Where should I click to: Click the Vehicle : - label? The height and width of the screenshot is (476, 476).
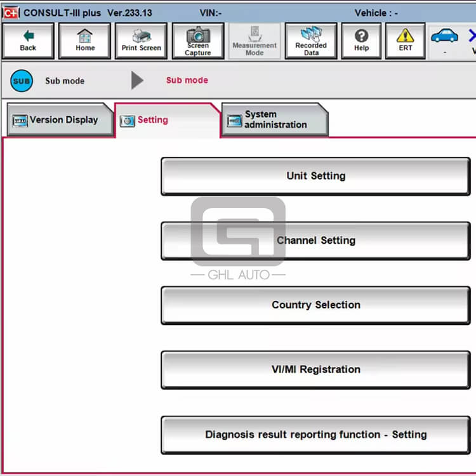pyautogui.click(x=376, y=13)
